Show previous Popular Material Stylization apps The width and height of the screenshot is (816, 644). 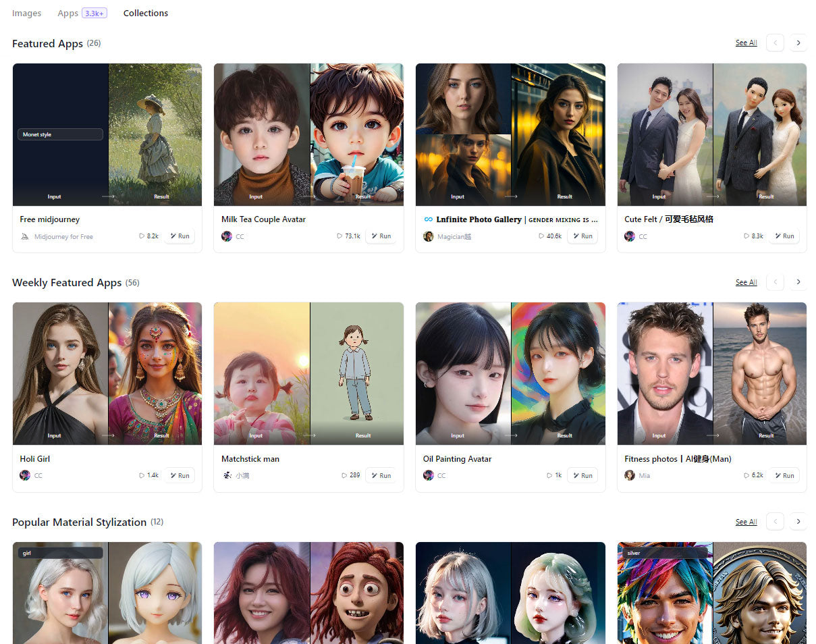point(775,522)
